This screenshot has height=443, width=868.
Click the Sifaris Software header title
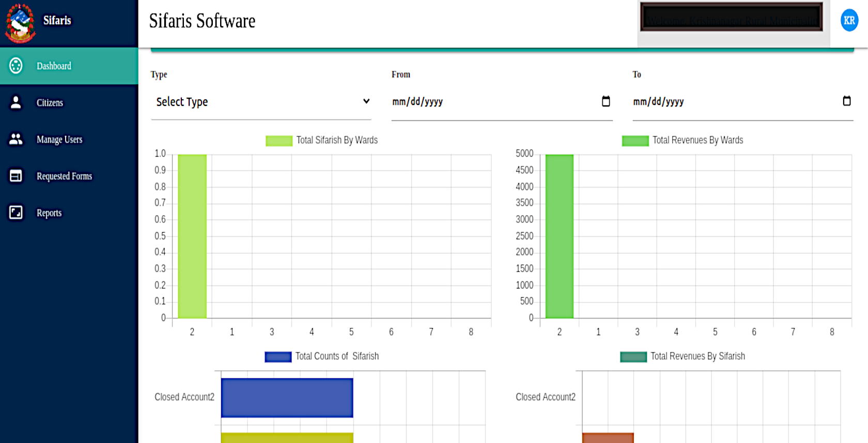(202, 21)
